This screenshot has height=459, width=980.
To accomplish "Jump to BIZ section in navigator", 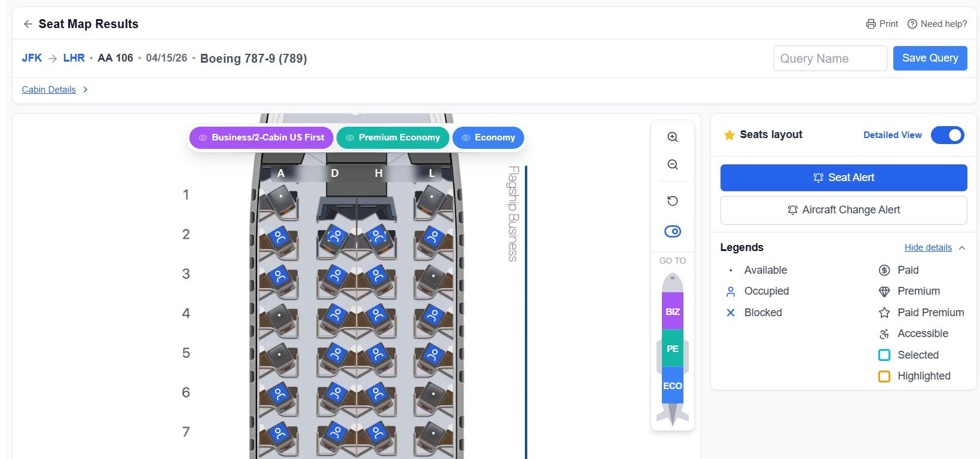I will [672, 311].
